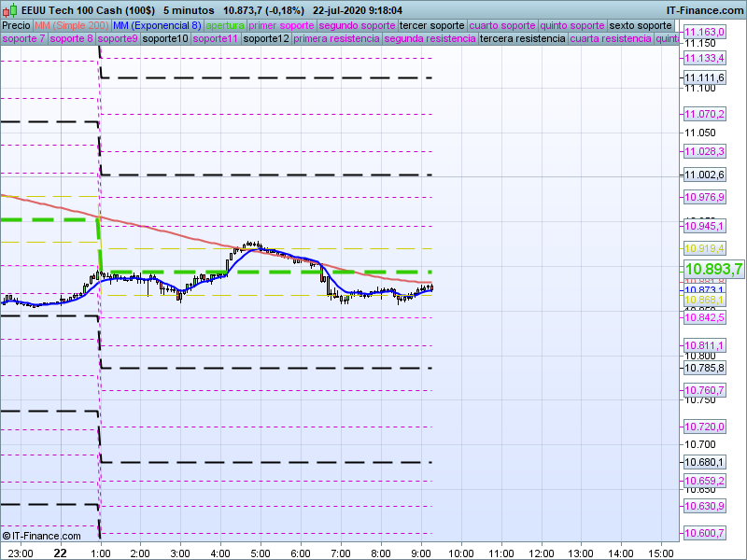
Task: Select the 11.163,0 price level tag
Action: click(x=704, y=33)
